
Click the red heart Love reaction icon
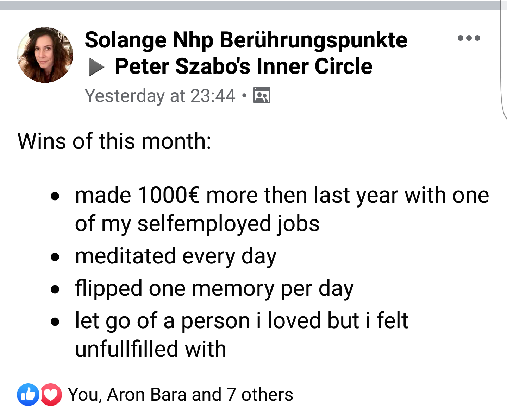pyautogui.click(x=51, y=394)
